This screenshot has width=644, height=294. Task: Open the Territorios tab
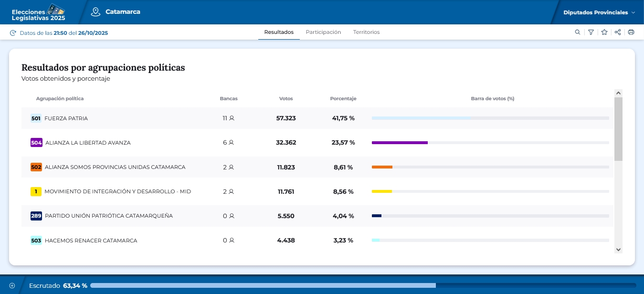[x=366, y=32]
